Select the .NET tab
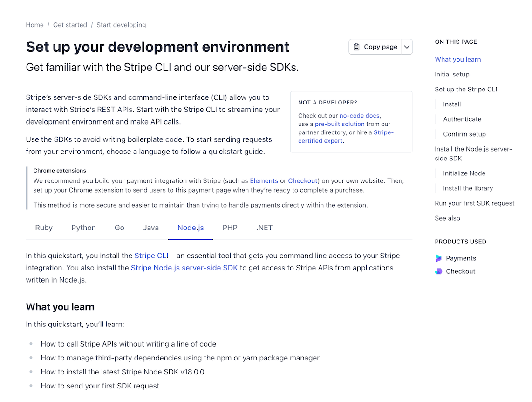Viewport: 532px width, 402px height. coord(264,228)
